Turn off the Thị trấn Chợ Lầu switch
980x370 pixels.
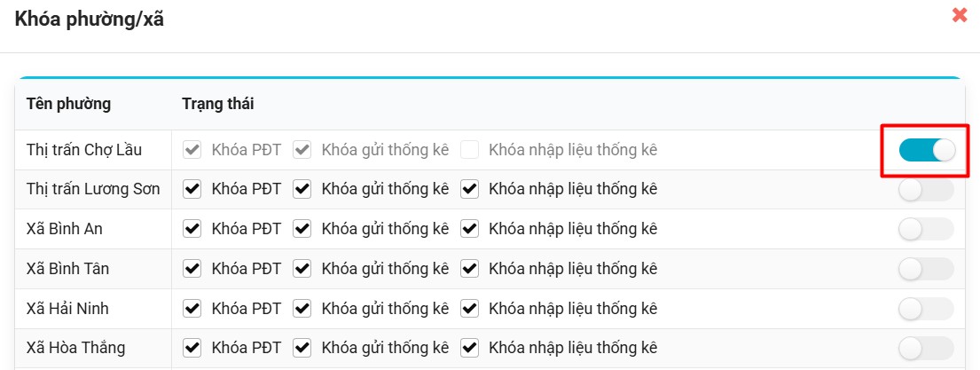pyautogui.click(x=926, y=150)
